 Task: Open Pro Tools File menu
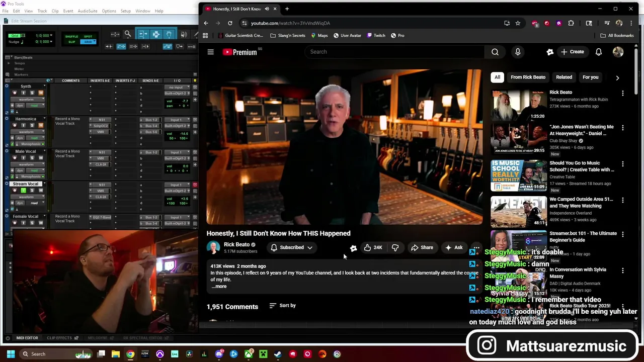click(5, 11)
